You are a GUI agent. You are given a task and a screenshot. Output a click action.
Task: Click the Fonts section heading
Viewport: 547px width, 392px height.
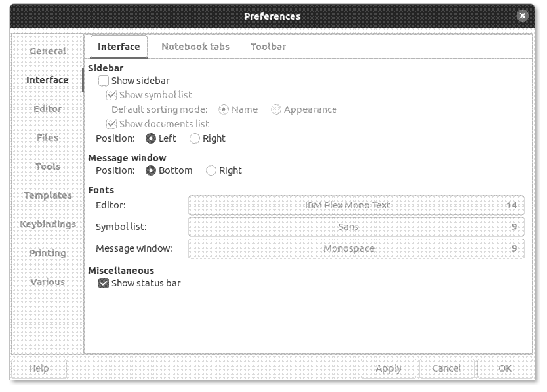(x=101, y=190)
